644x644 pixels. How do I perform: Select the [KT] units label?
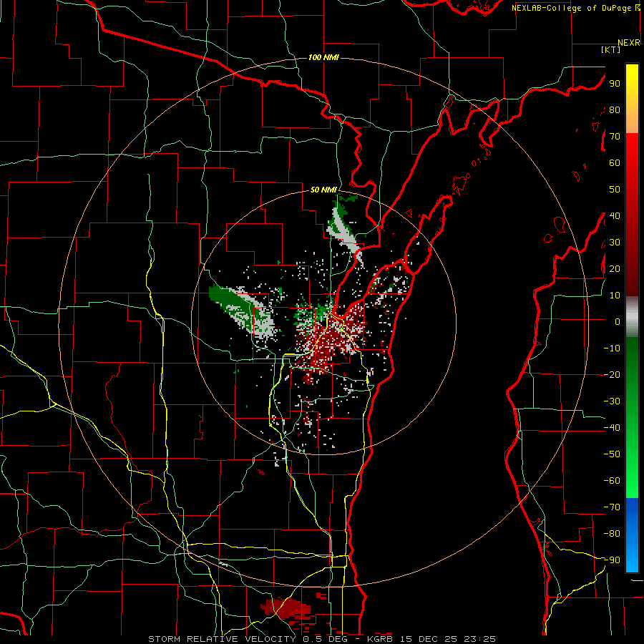(611, 49)
